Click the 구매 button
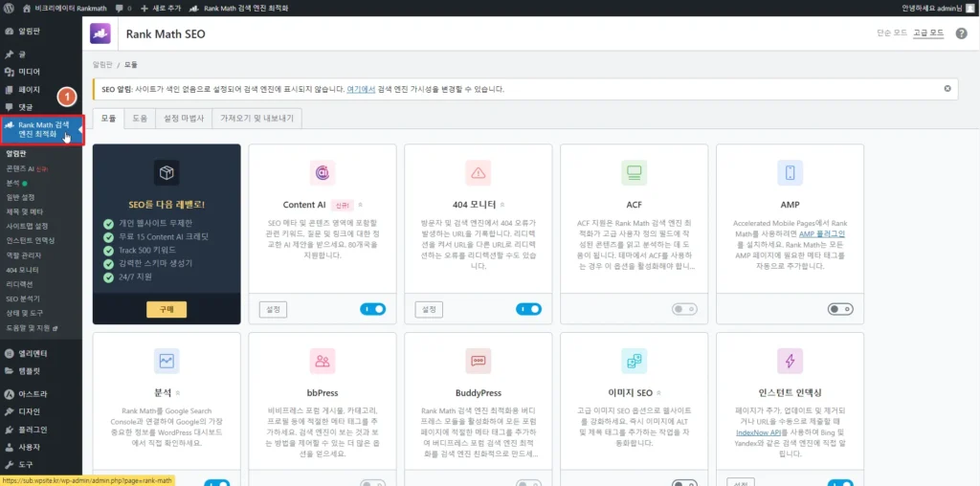 [167, 309]
